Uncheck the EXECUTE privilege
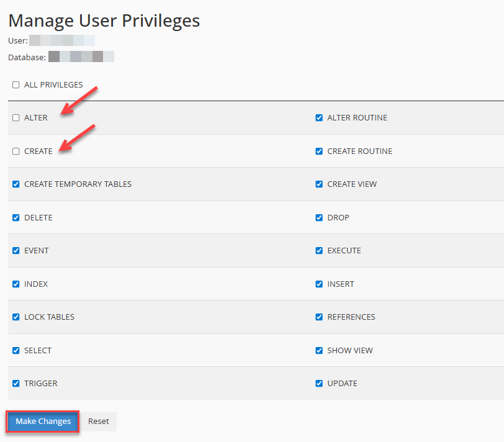This screenshot has height=442, width=504. pyautogui.click(x=319, y=250)
